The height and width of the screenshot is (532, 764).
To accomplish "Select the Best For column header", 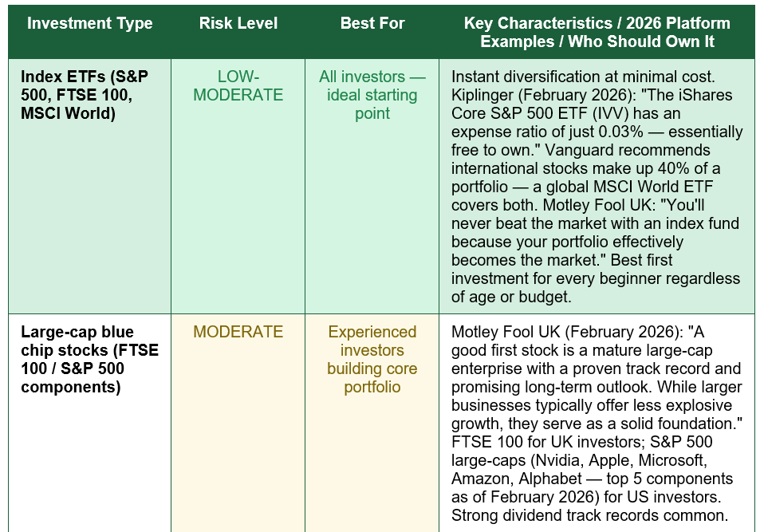I will 372,23.
